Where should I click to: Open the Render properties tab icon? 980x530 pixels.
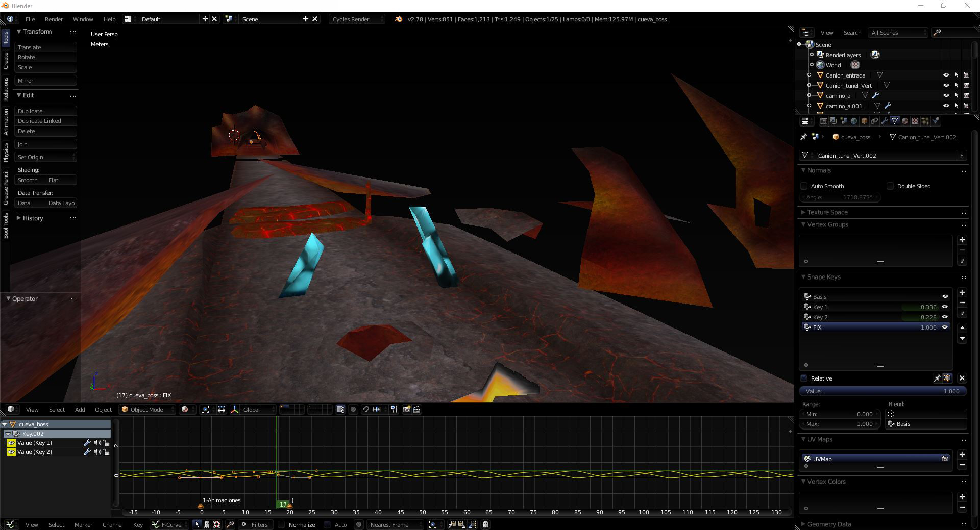(x=823, y=121)
